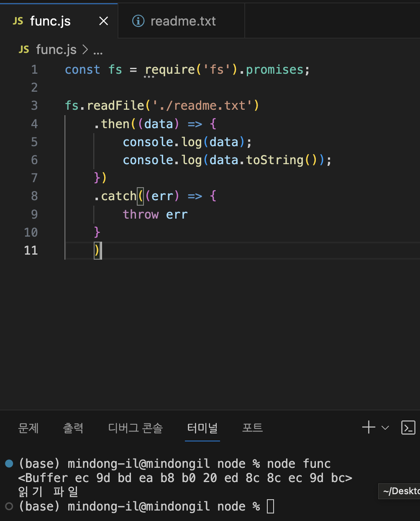
Task: Click the 'node func' command in terminal
Action: [x=299, y=464]
